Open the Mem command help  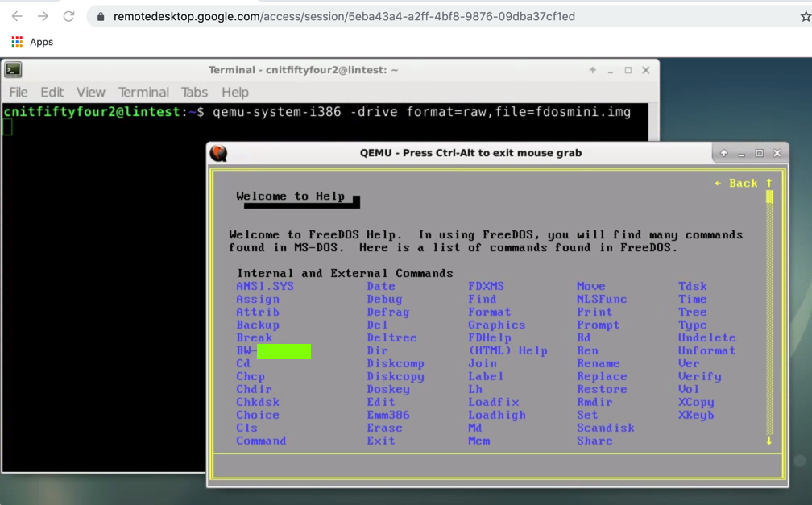(479, 441)
